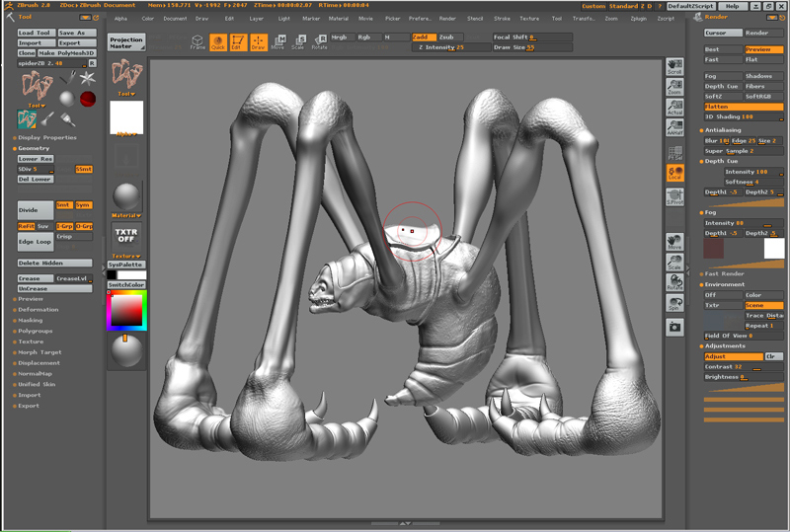
Task: Select the gray Sphere3D tool thumbnail
Action: (x=67, y=99)
